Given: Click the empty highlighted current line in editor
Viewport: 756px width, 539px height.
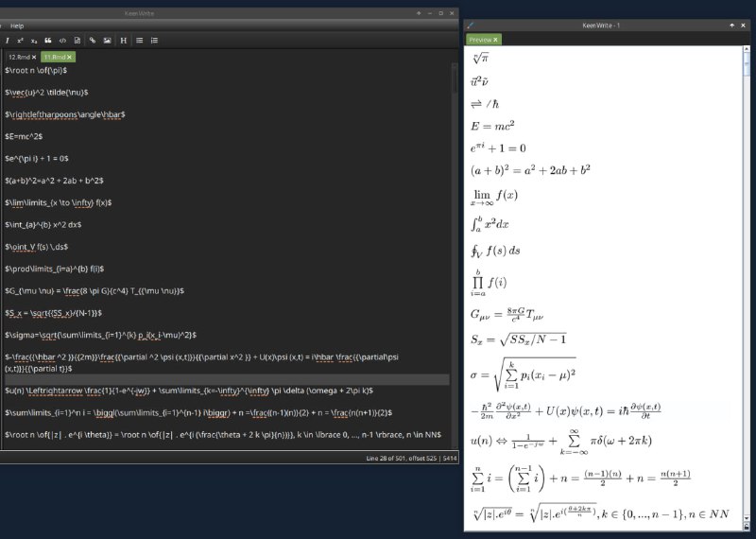Looking at the screenshot, I should tap(227, 380).
